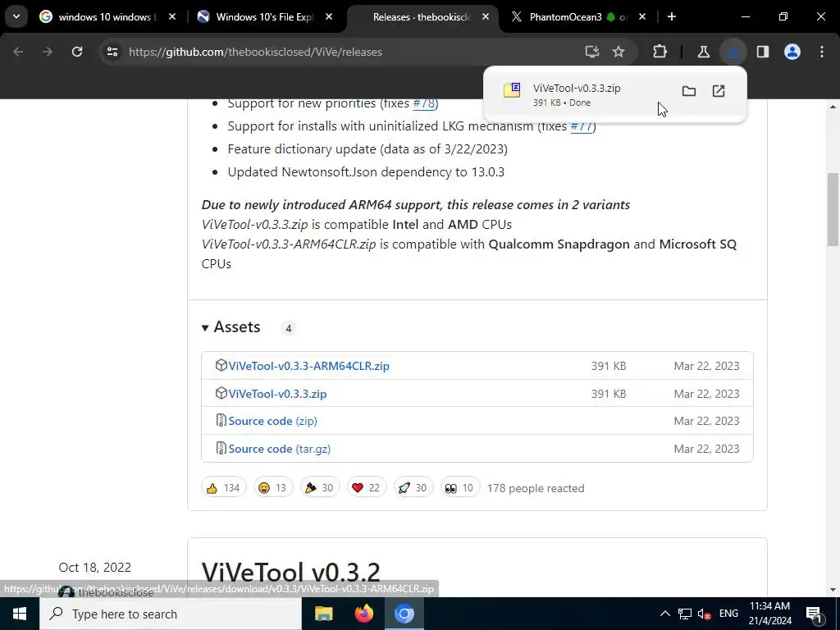The image size is (840, 630).
Task: Switch to the 'windows 10 windows' Google tab
Action: [x=106, y=16]
